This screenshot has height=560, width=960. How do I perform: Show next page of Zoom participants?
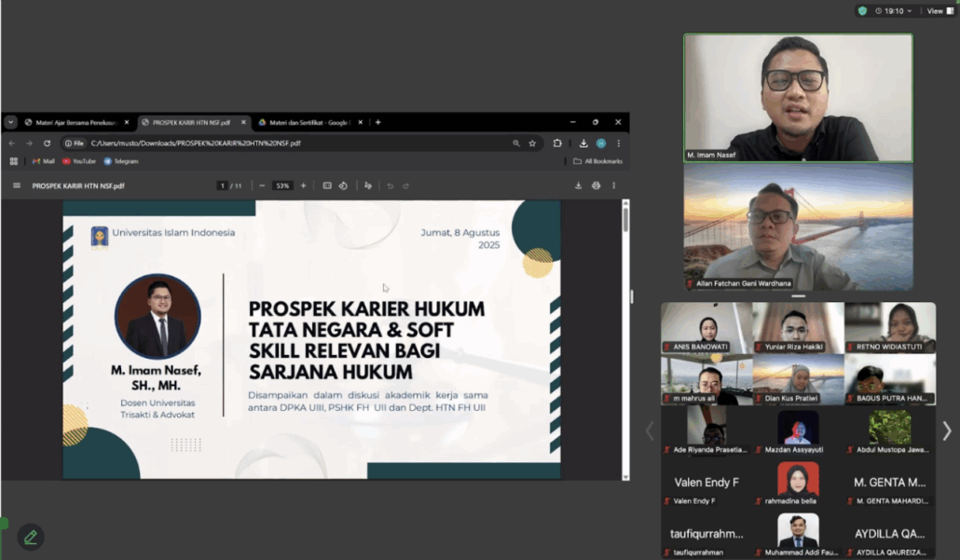(947, 430)
